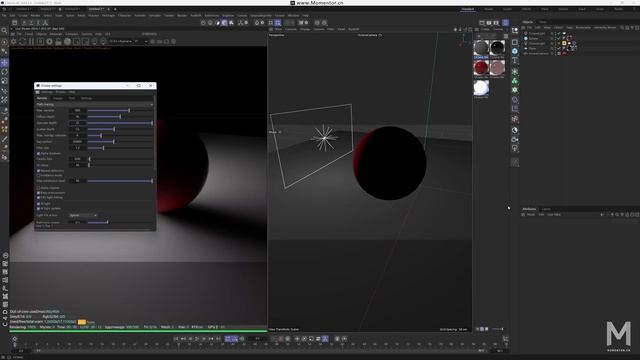The height and width of the screenshot is (360, 640).
Task: Add a Camera object from right toolbar
Action: click(x=515, y=140)
